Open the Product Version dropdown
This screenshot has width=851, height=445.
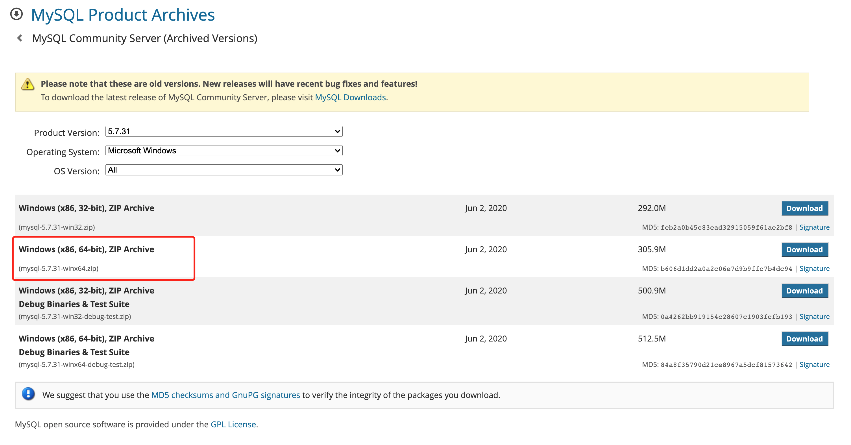(x=224, y=132)
